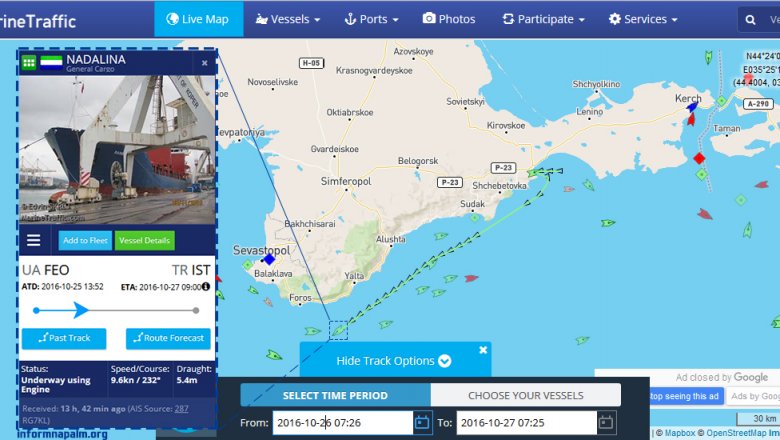The width and height of the screenshot is (780, 440).
Task: Open the To date calendar picker
Action: pos(606,423)
